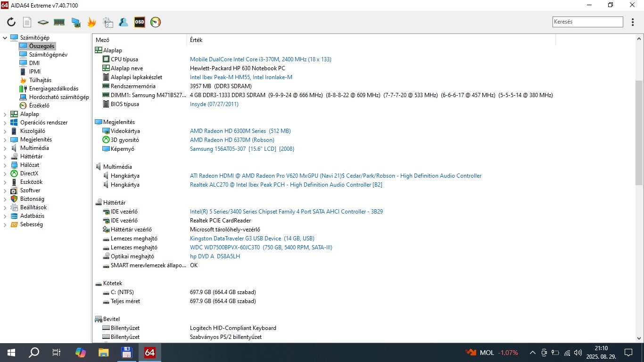
Task: Collapse the Számítógép tree node
Action: click(5, 38)
